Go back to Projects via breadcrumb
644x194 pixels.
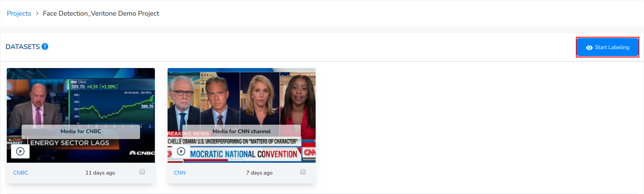pyautogui.click(x=19, y=14)
